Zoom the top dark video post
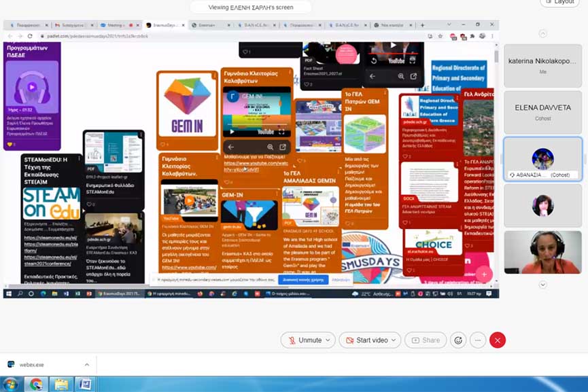 tap(401, 77)
